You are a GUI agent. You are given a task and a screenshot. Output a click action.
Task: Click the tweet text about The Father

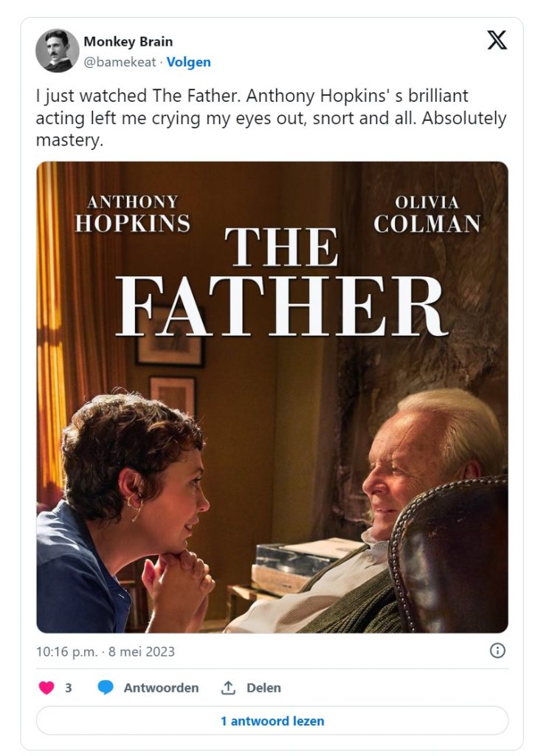tap(270, 118)
